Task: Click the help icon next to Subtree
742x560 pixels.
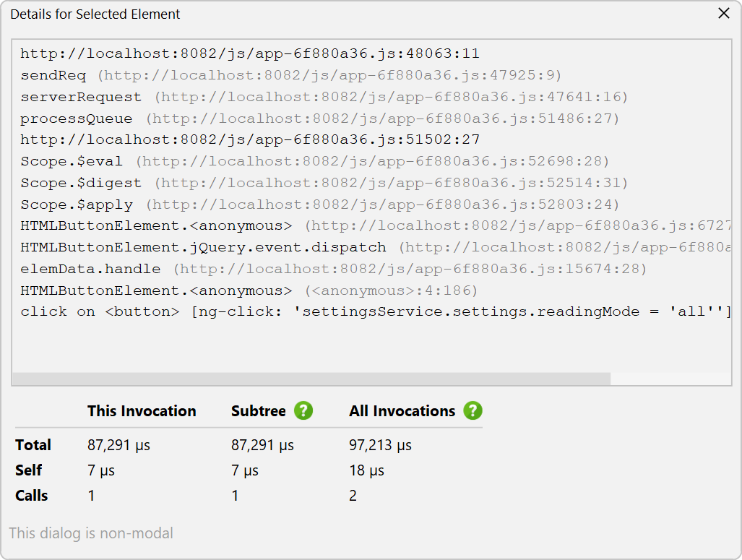Action: (x=303, y=411)
